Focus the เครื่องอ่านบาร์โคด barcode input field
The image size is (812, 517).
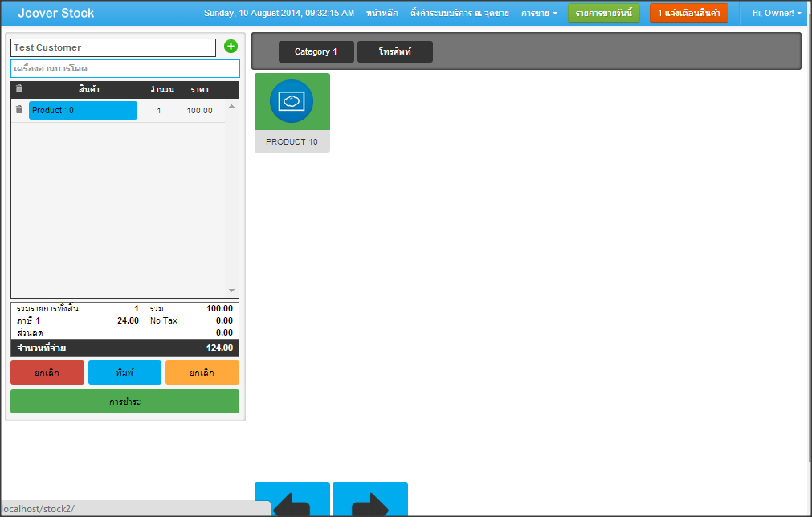(x=125, y=69)
